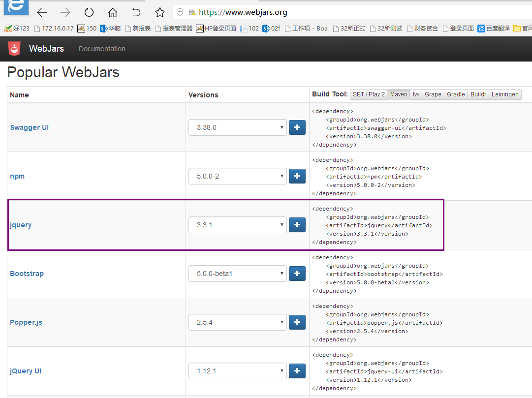Select Ivy build tool

(x=416, y=94)
